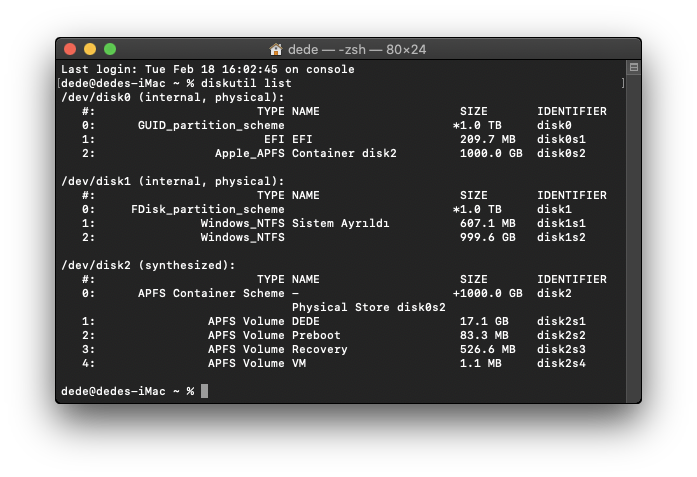697x477 pixels.
Task: Click the split pane icon at top right
Action: (x=633, y=68)
